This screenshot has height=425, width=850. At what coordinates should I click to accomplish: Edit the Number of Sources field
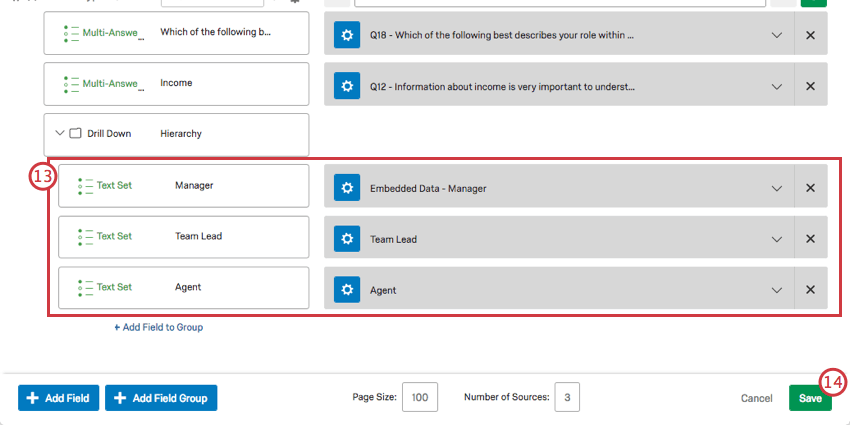pos(567,397)
